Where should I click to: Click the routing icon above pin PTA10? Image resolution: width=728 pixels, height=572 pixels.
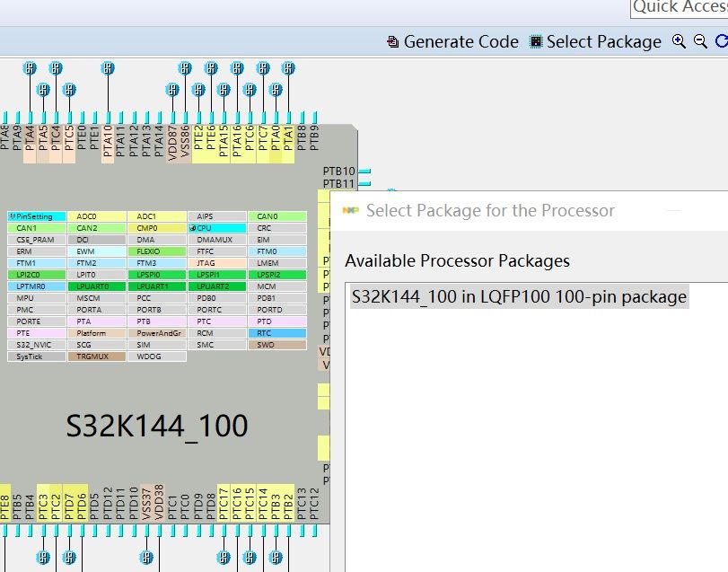pyautogui.click(x=108, y=68)
